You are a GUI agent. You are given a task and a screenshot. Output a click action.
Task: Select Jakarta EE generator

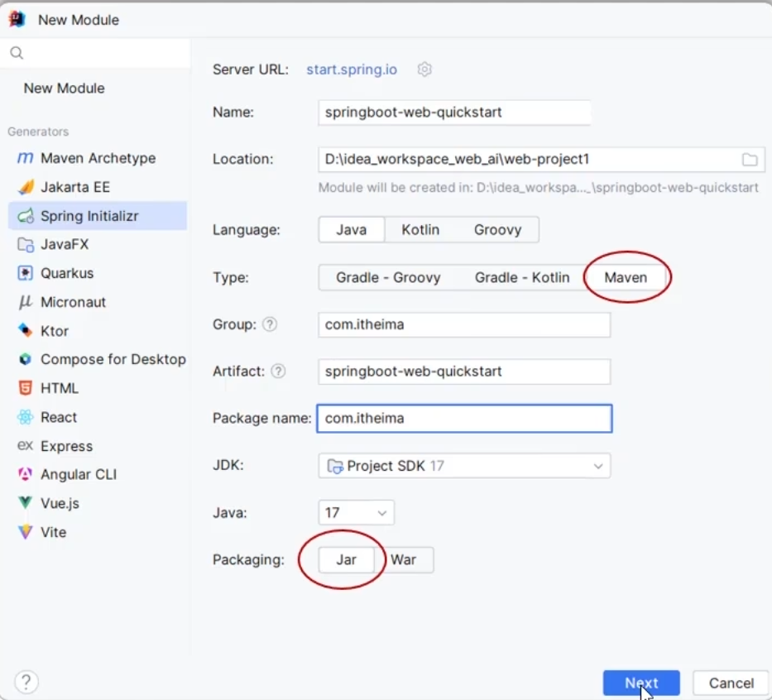[98, 187]
